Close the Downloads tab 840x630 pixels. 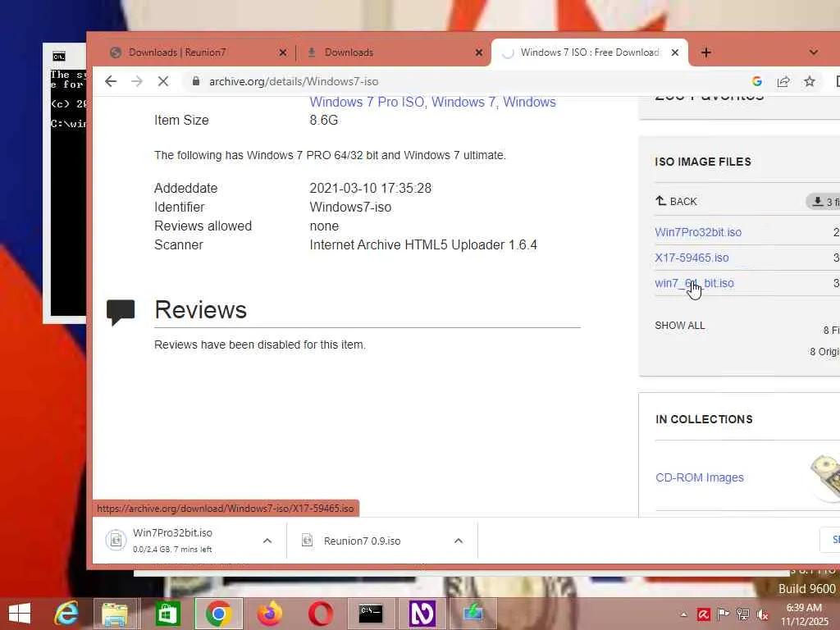pos(479,52)
